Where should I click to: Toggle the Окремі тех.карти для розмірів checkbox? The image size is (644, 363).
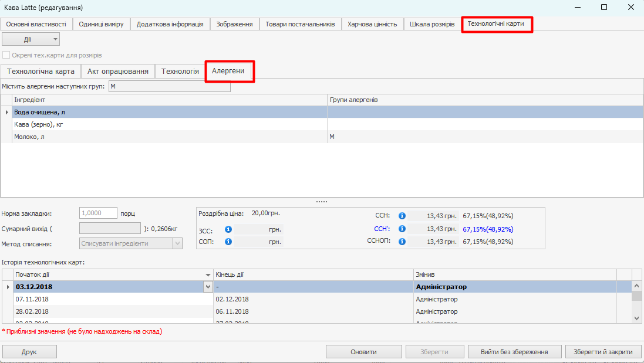pyautogui.click(x=6, y=55)
